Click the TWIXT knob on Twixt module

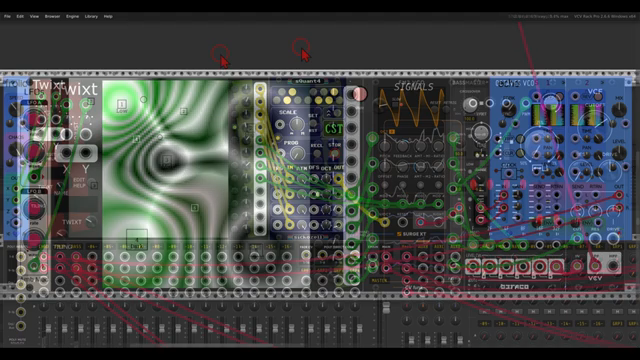tap(91, 222)
